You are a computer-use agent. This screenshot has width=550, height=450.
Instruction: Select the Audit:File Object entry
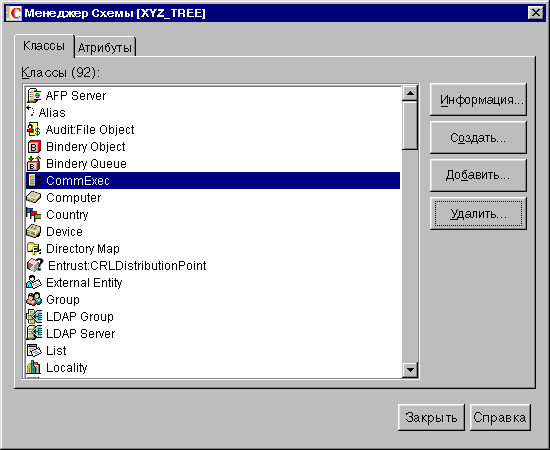[x=213, y=130]
